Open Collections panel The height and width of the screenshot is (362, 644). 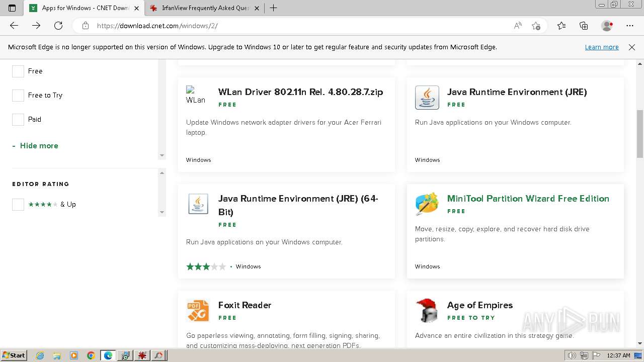pos(584,26)
